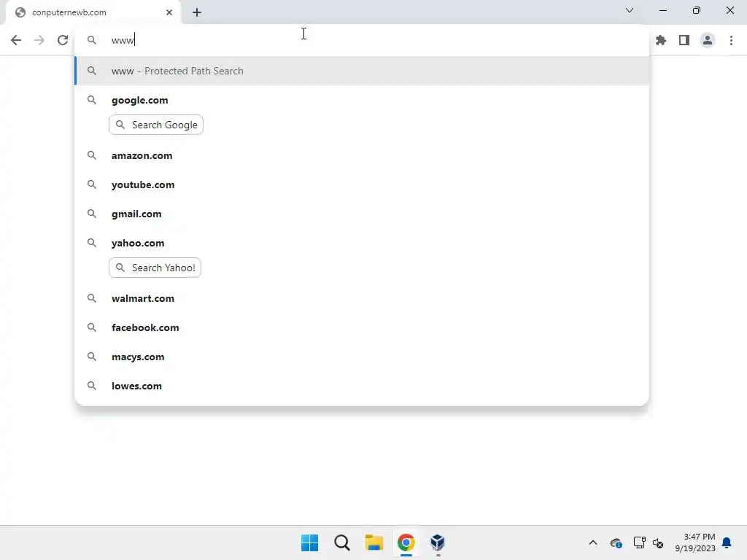The height and width of the screenshot is (560, 747).
Task: Click the magnifier icon beside macys.com
Action: pos(91,357)
